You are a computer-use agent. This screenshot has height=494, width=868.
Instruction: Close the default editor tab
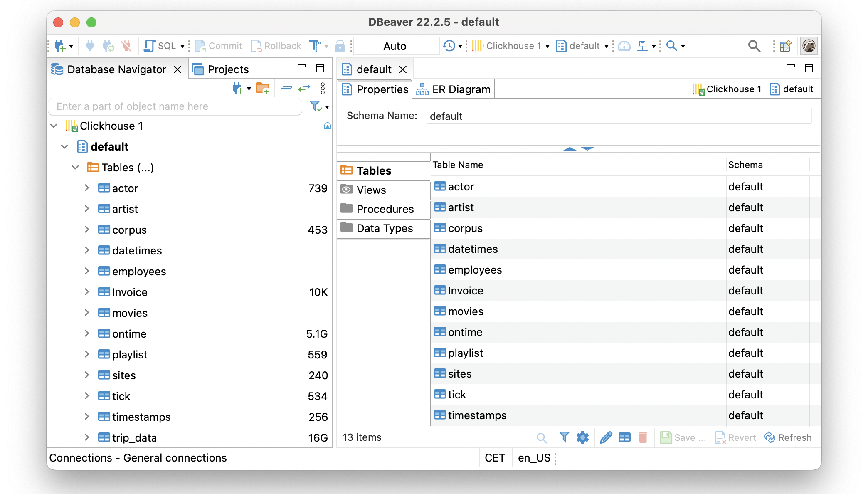point(403,69)
